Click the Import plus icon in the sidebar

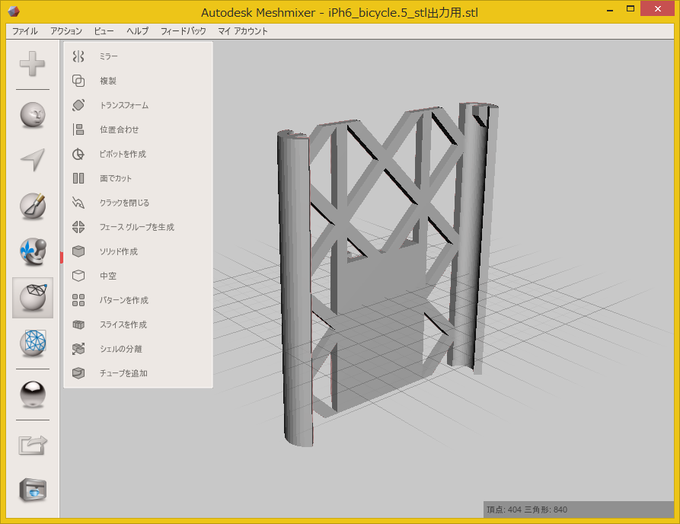[33, 64]
